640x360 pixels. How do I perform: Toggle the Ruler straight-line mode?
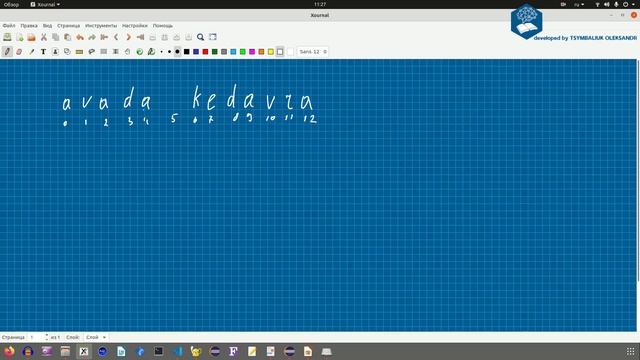79,52
